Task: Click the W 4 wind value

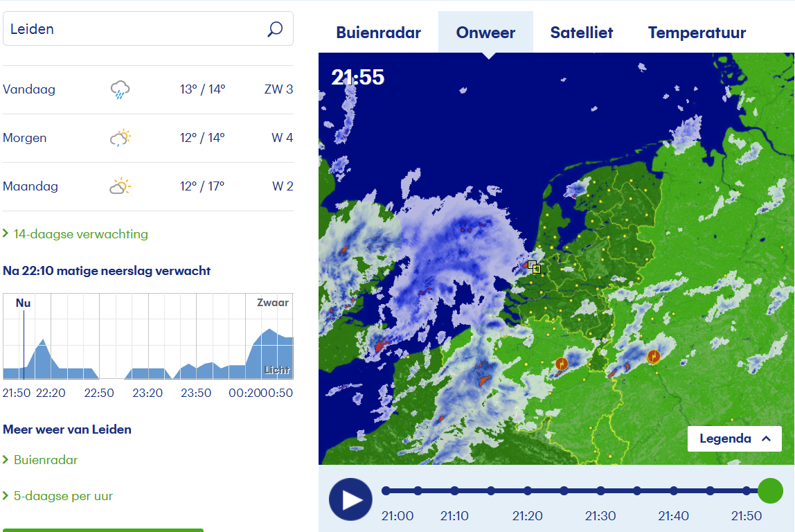Action: tap(282, 138)
